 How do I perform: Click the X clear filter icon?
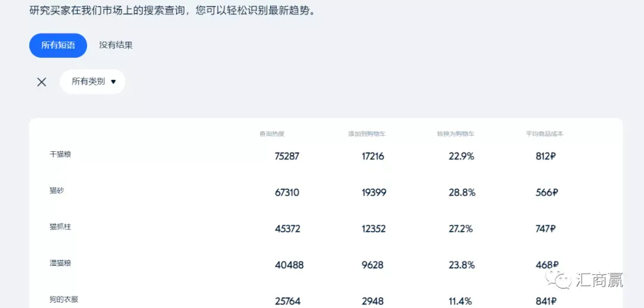pyautogui.click(x=42, y=82)
